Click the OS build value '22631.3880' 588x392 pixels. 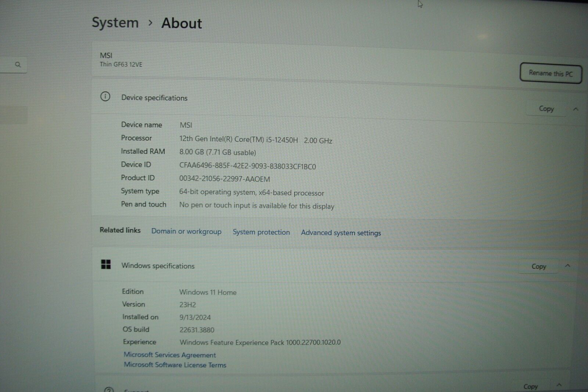point(197,330)
